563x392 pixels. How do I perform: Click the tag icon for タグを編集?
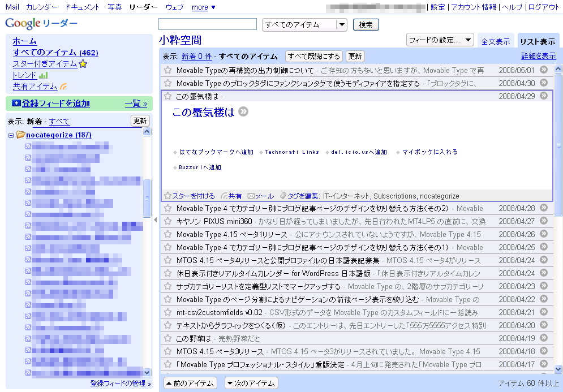(283, 196)
